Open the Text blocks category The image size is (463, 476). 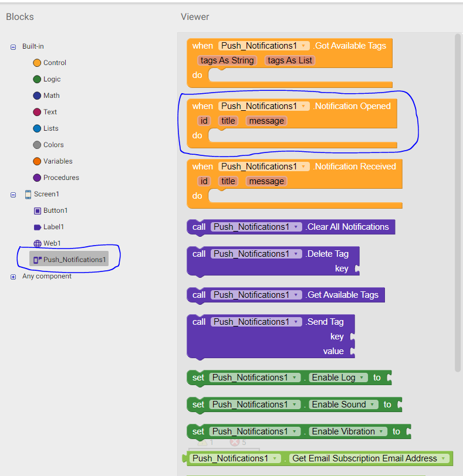(38, 112)
